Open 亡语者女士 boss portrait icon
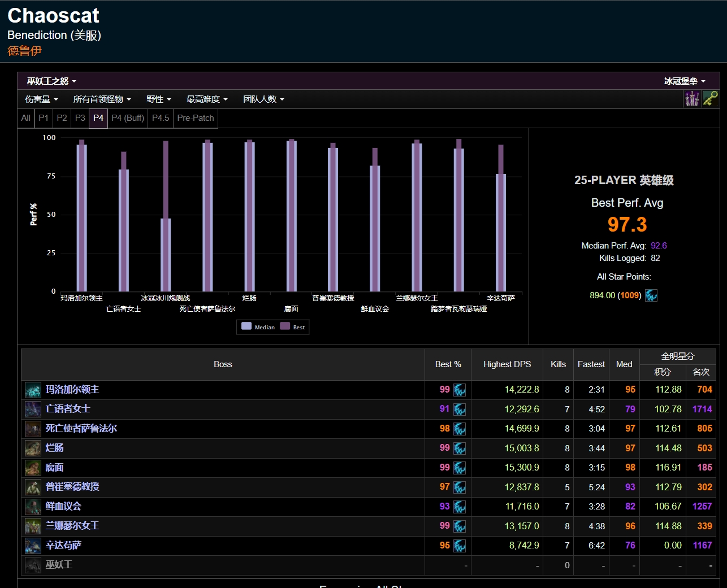 (33, 409)
